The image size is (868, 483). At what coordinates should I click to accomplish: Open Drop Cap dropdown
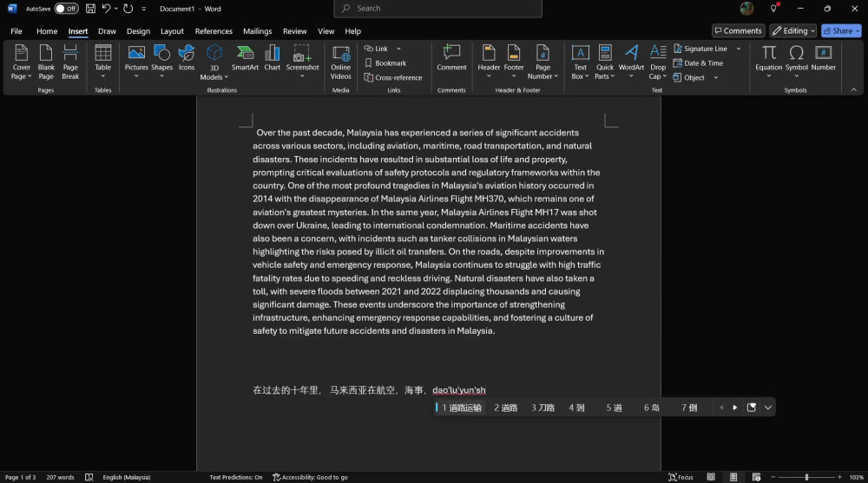pyautogui.click(x=658, y=62)
